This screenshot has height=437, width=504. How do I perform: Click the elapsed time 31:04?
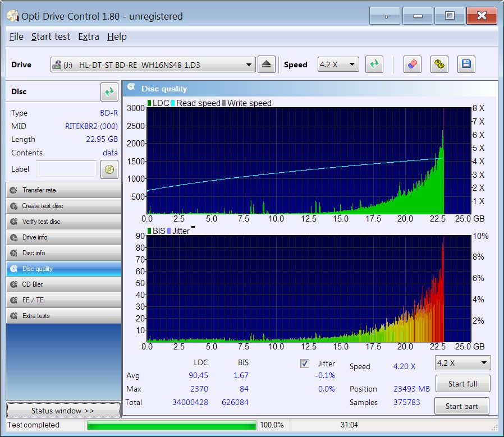pos(349,425)
